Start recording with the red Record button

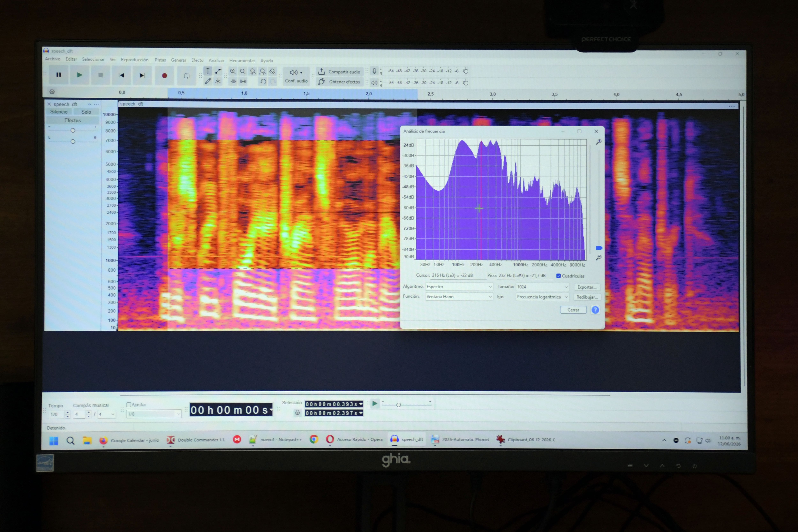click(164, 76)
